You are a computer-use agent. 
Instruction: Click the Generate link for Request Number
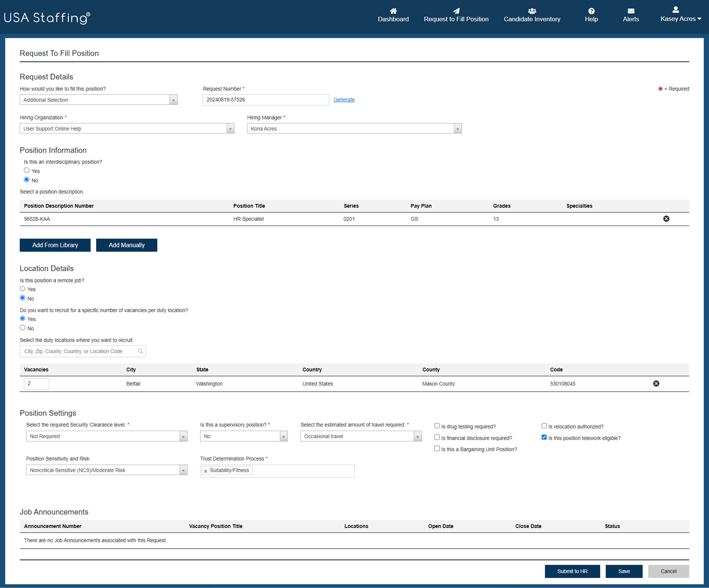[344, 99]
